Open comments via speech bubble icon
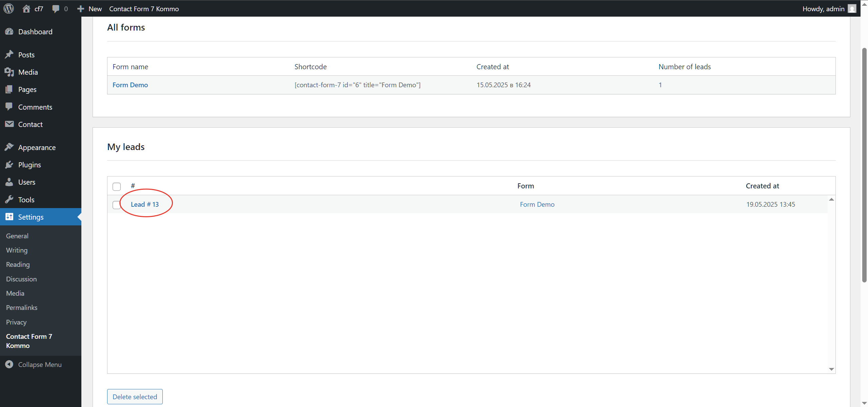868x407 pixels. pos(55,8)
